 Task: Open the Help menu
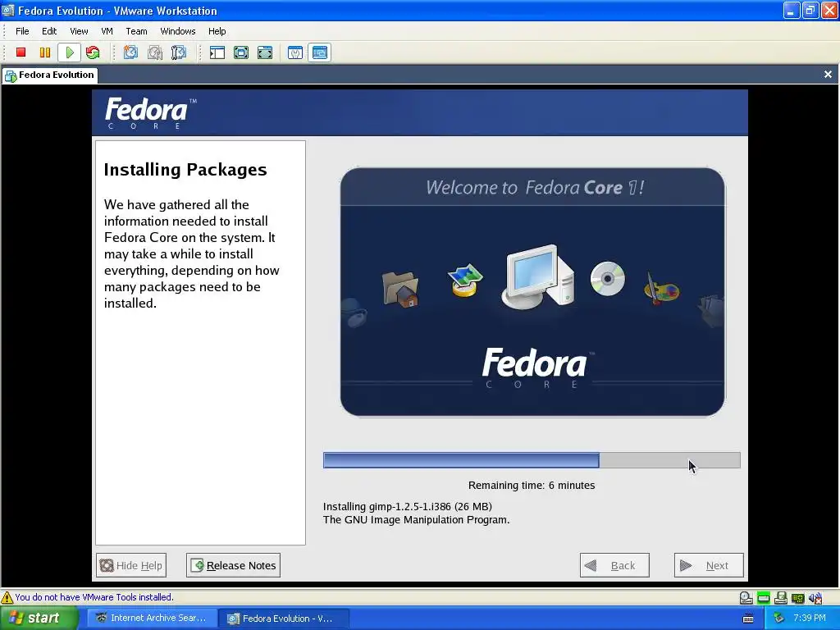pos(217,31)
